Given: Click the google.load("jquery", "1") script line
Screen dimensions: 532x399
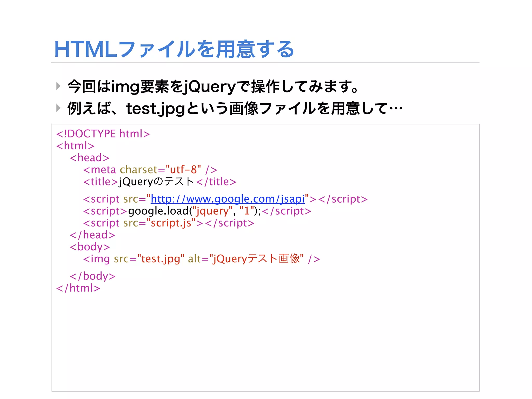Looking at the screenshot, I should [x=197, y=211].
